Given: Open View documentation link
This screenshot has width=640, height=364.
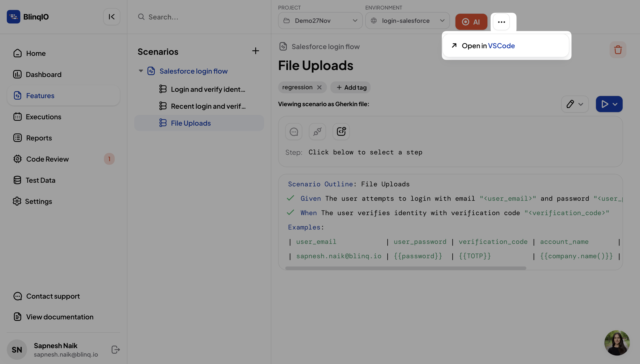Looking at the screenshot, I should click(x=59, y=317).
